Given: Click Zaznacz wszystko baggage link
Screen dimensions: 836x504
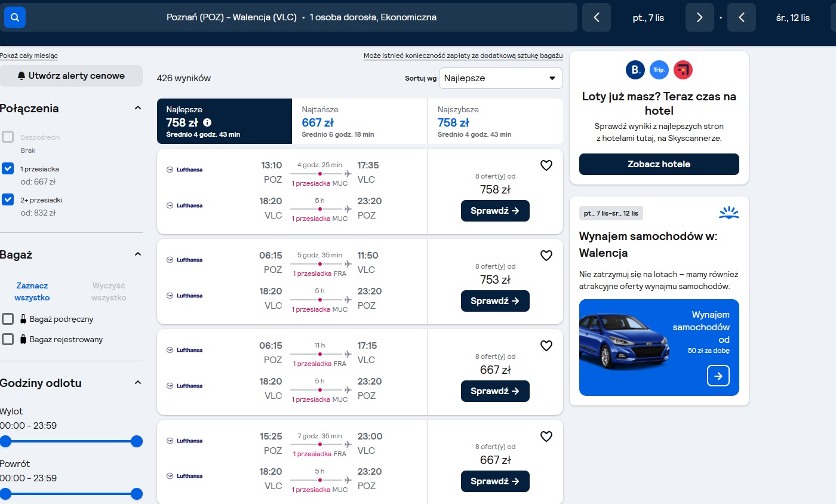Looking at the screenshot, I should pyautogui.click(x=32, y=291).
